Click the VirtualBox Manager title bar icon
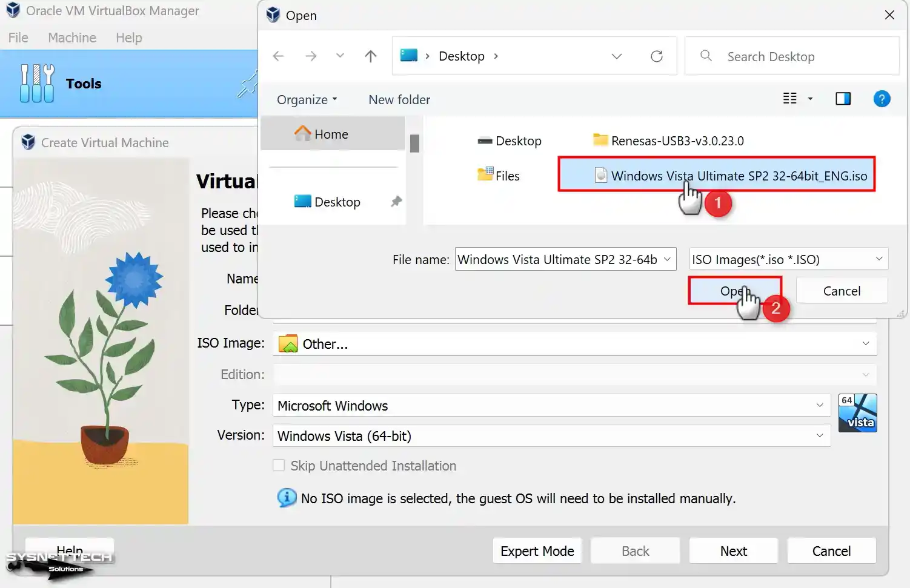Screen dimensions: 910x588 [13, 10]
